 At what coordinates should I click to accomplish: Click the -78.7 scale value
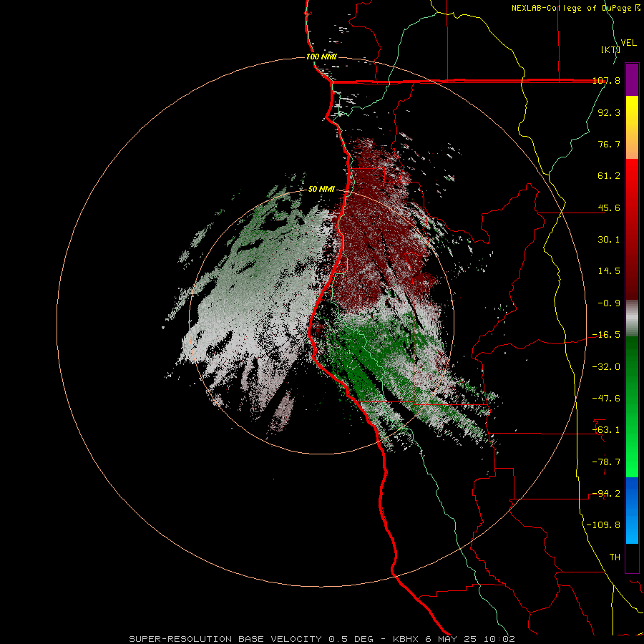[606, 462]
